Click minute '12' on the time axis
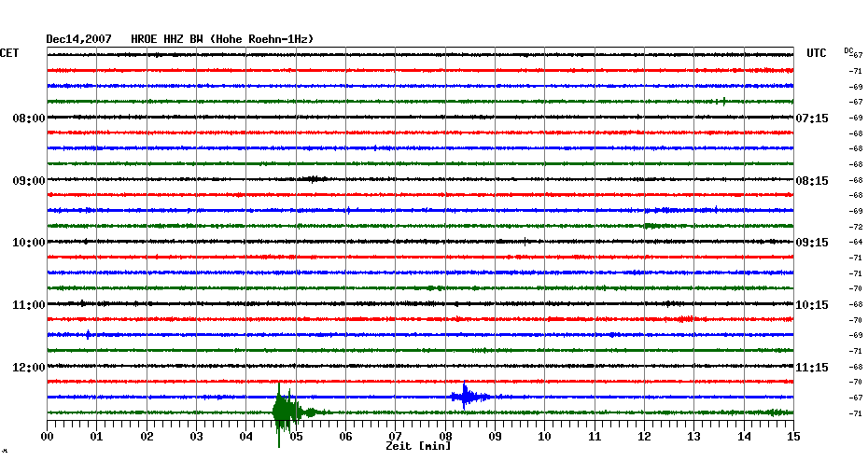 (644, 437)
